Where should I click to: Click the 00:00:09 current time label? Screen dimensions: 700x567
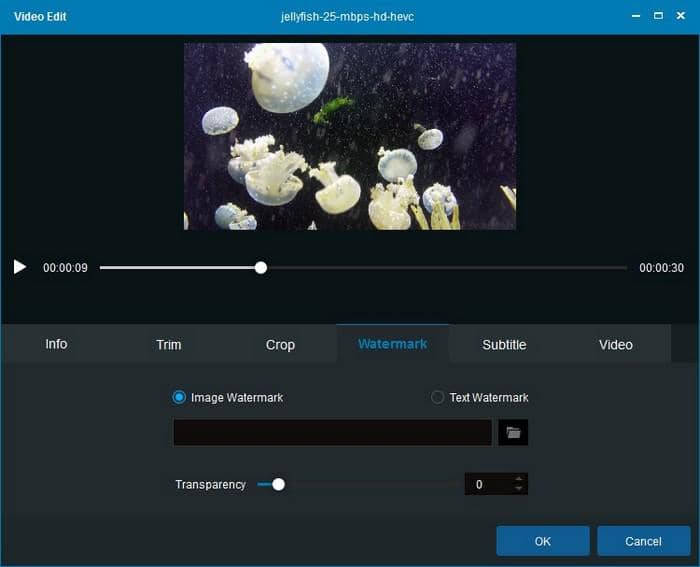tap(65, 268)
